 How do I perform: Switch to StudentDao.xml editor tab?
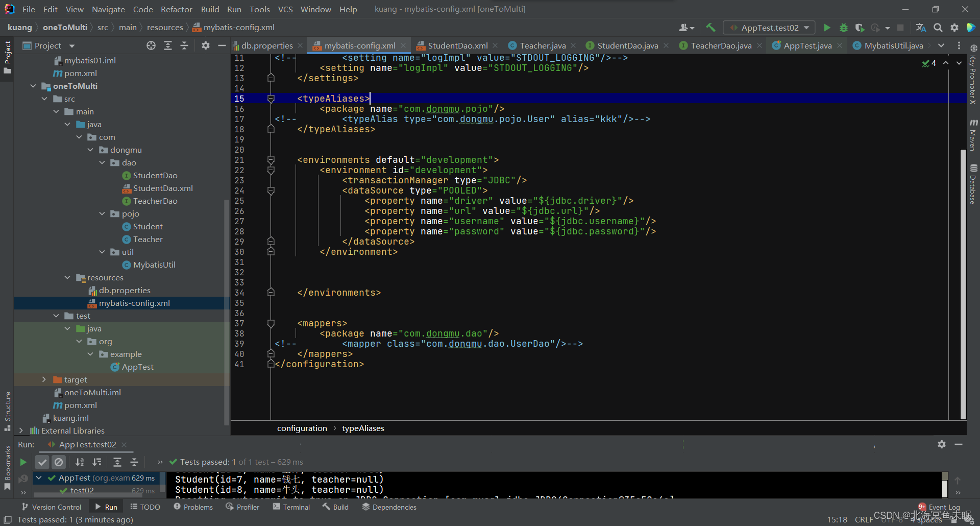pyautogui.click(x=457, y=45)
